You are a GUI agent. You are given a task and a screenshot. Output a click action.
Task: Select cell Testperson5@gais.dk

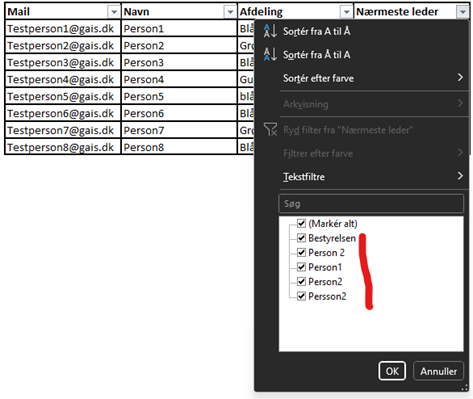click(63, 97)
